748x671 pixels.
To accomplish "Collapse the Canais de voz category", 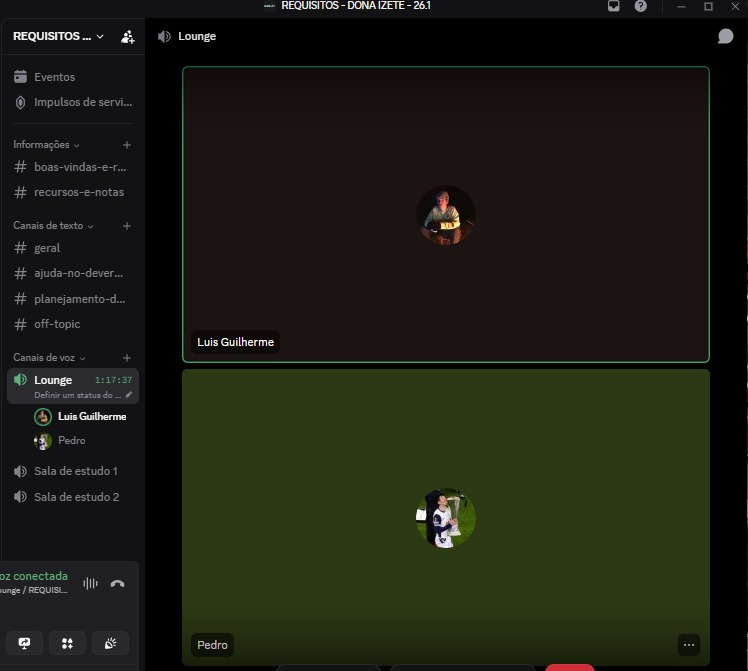I will [49, 358].
